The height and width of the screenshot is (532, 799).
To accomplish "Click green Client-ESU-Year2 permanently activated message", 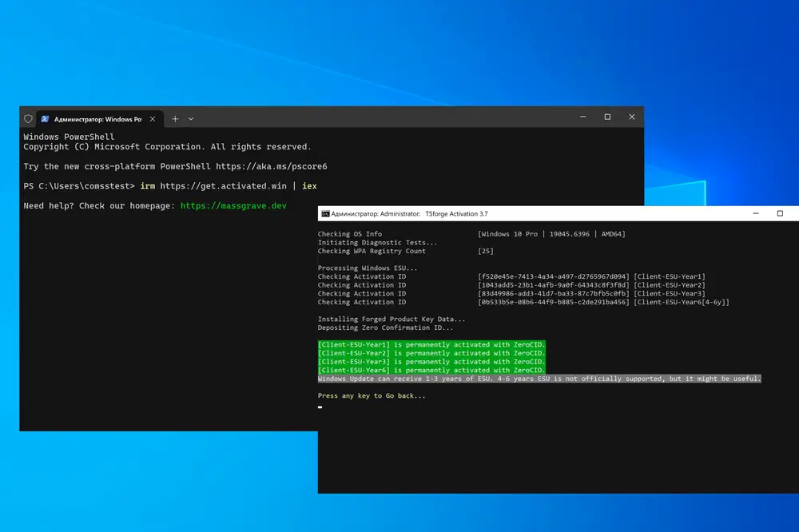I will tap(431, 353).
